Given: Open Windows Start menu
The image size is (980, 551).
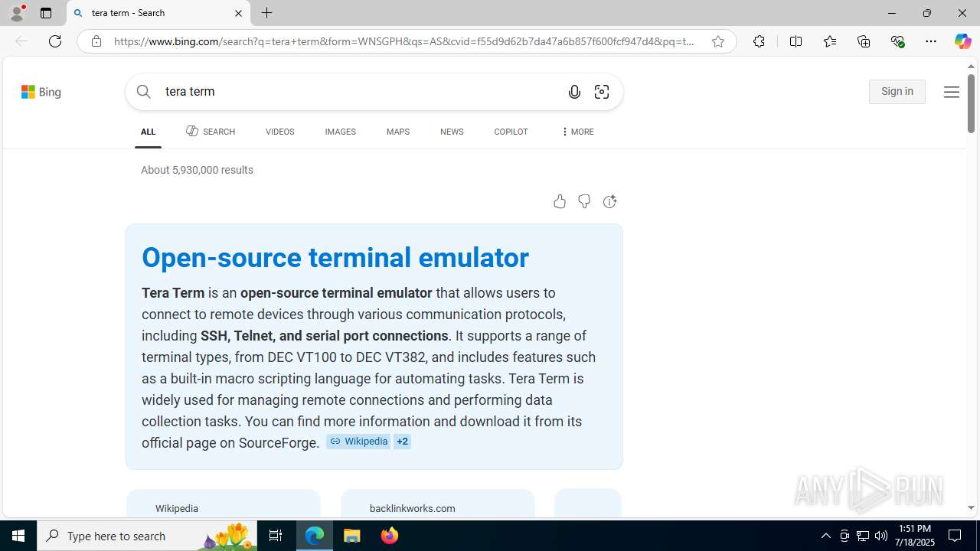Looking at the screenshot, I should 18,536.
